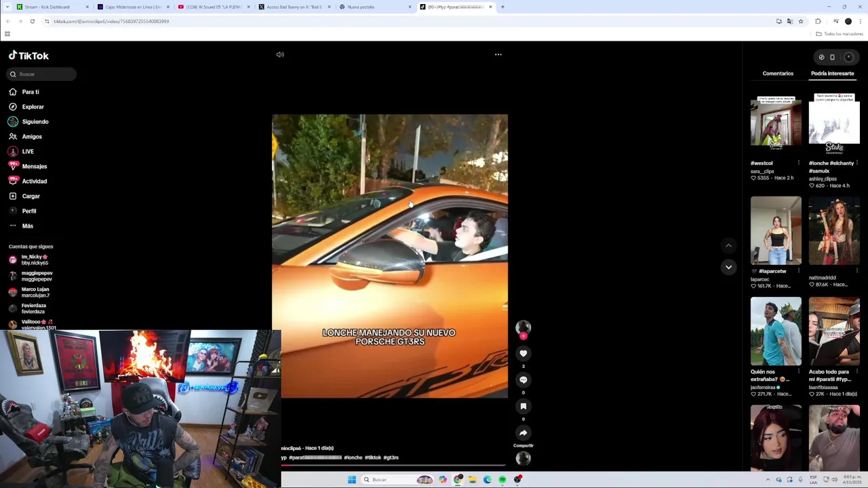Screen dimensions: 868x488
Task: Open options for #lonche #elchanty video
Action: (x=856, y=163)
